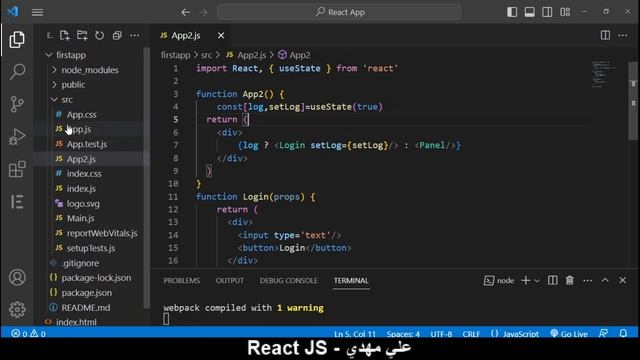The height and width of the screenshot is (360, 640).
Task: Kill terminal with trash icon
Action: pyautogui.click(x=570, y=280)
